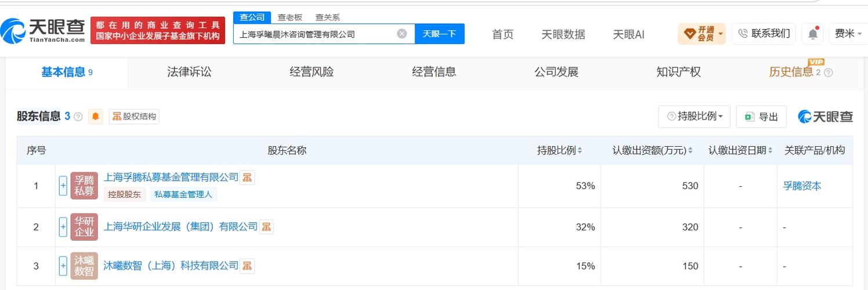Expand row 1 shareholder with plus button
The image size is (868, 290).
[x=63, y=186]
